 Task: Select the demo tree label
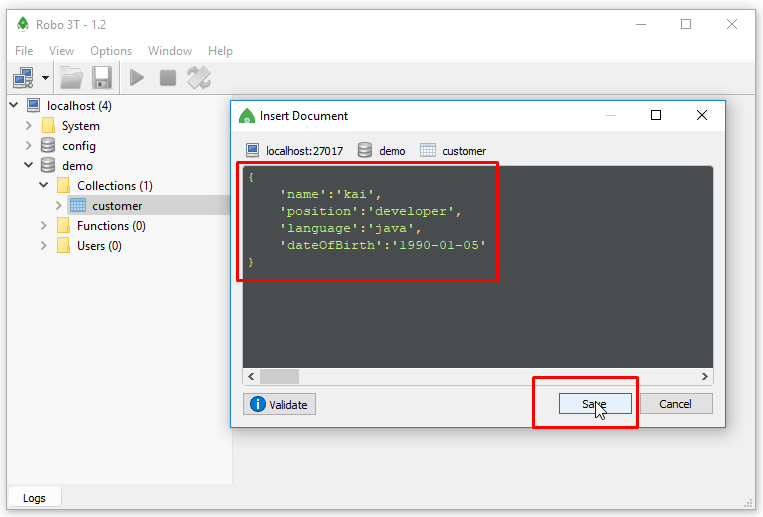[77, 166]
